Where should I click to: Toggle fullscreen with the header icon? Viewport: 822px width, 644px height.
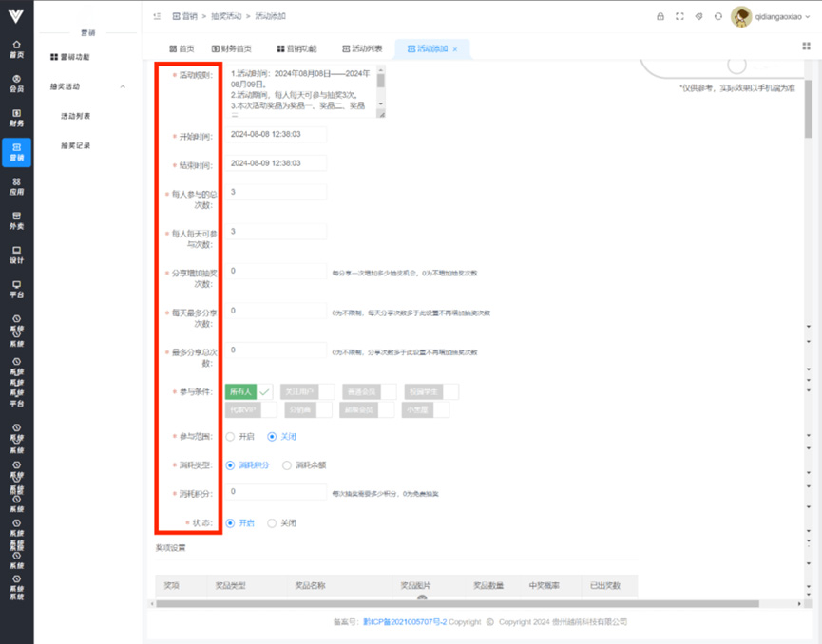point(679,16)
